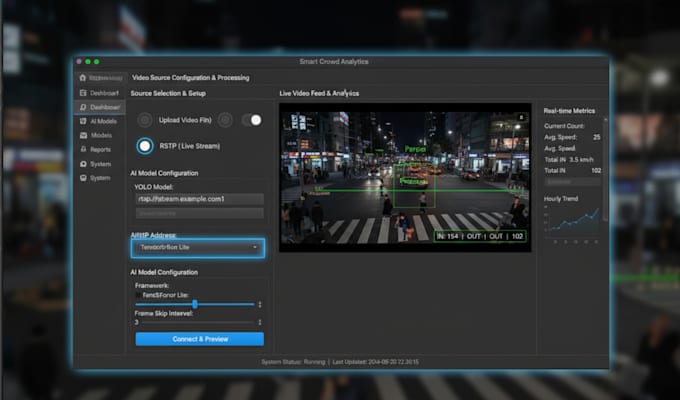Image resolution: width=680 pixels, height=400 pixels.
Task: Click the stepper arrows beside Frame Skip slider
Action: [x=260, y=322]
